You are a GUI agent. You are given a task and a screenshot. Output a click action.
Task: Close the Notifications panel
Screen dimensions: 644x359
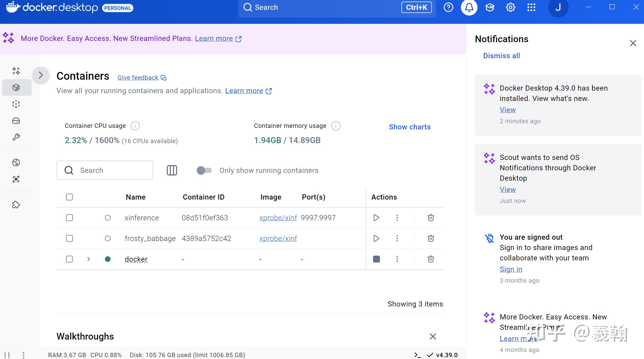633,43
